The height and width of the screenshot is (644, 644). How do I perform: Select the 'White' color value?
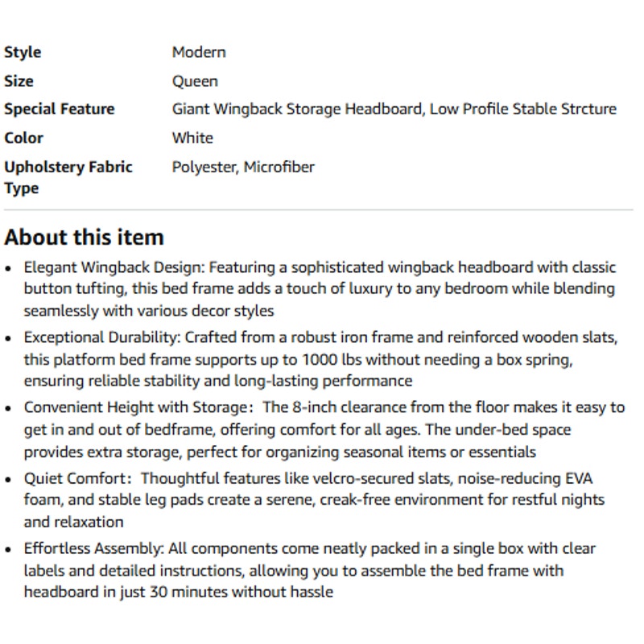click(192, 138)
